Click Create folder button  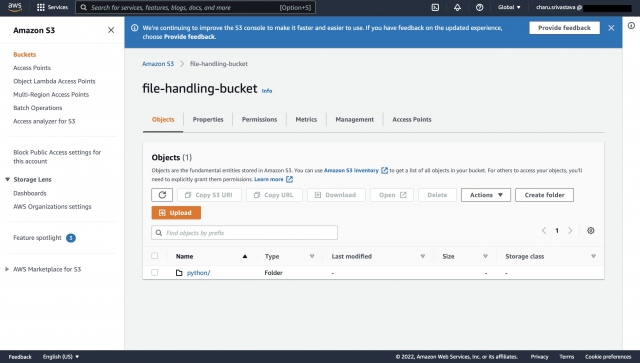point(544,195)
